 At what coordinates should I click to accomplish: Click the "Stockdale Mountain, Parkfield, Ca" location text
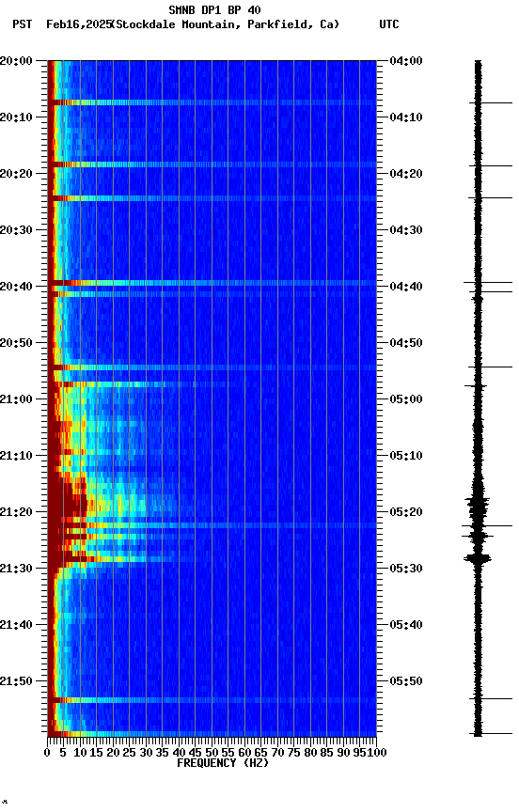pyautogui.click(x=226, y=24)
